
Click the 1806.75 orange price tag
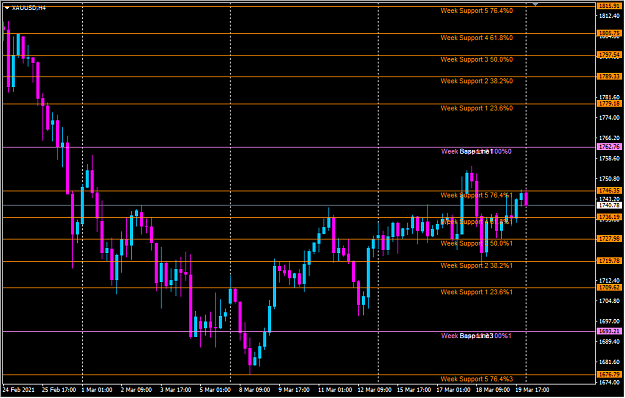609,33
